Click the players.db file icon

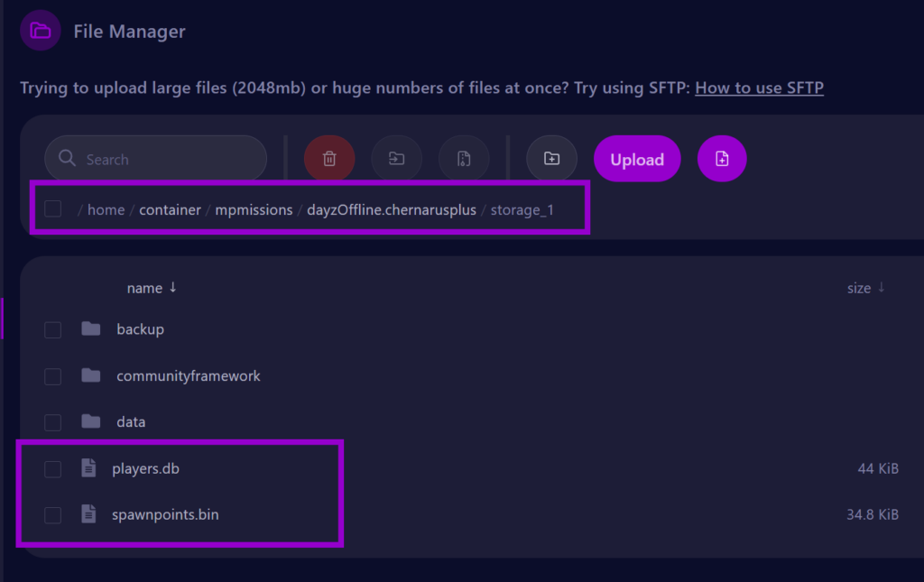(88, 468)
